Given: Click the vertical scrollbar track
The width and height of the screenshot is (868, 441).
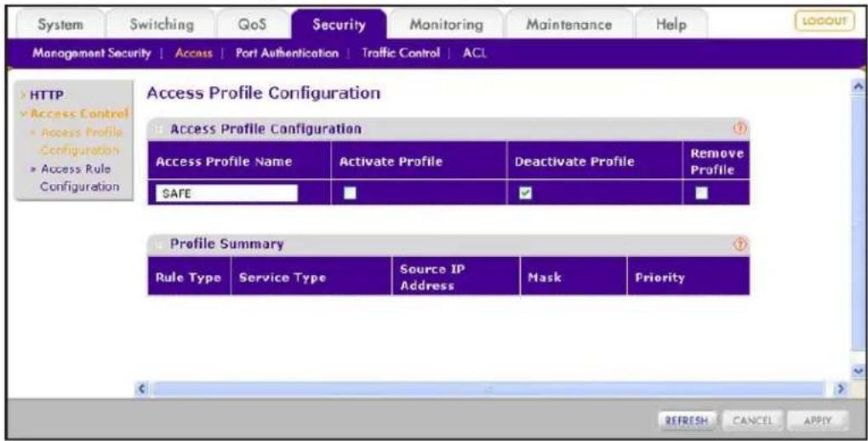Looking at the screenshot, I should [858, 221].
